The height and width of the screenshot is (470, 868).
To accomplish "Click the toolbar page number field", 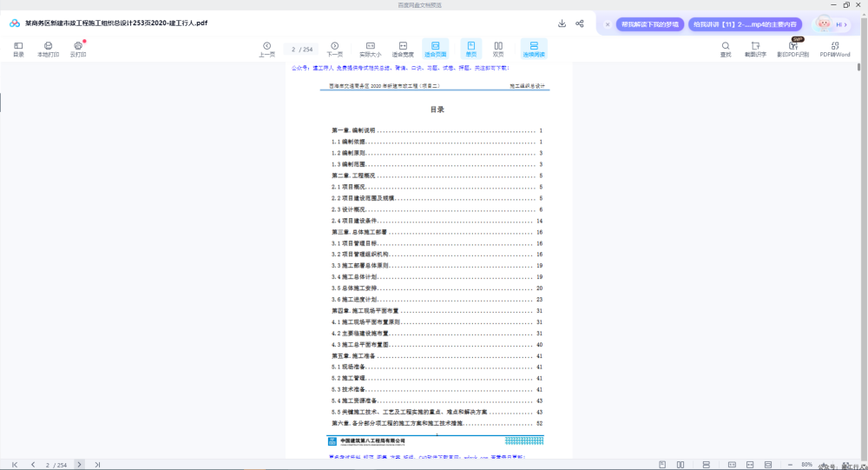I will [x=302, y=50].
